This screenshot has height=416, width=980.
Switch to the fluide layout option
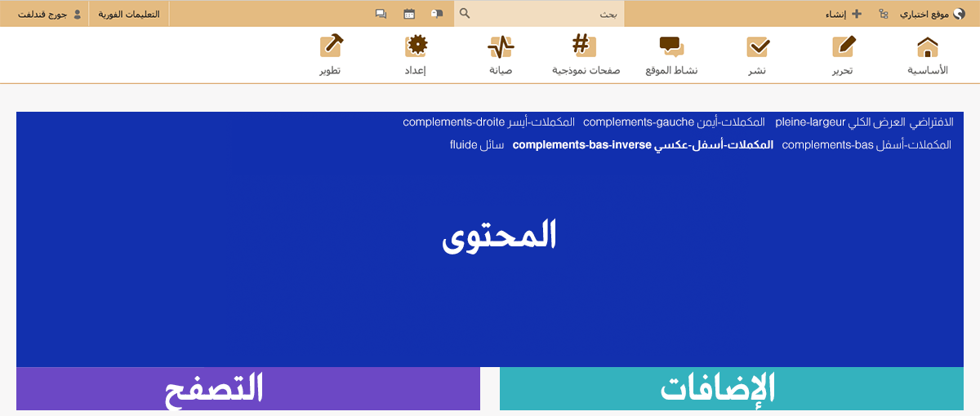pos(476,145)
